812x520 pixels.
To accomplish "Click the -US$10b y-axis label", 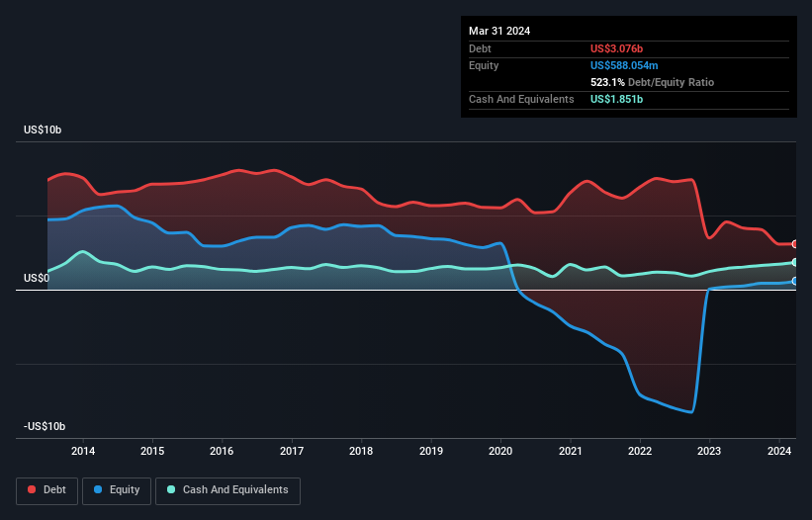I will point(45,426).
